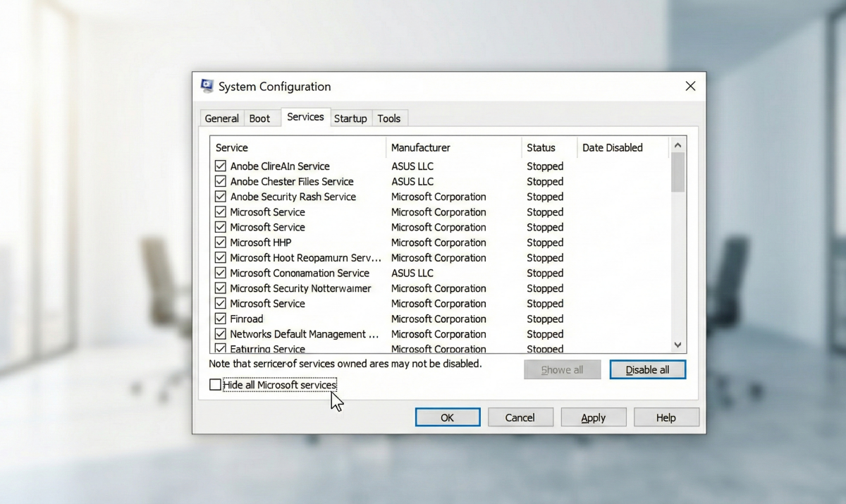Click the Apply button
Screen dimensions: 846x504
pyautogui.click(x=594, y=417)
